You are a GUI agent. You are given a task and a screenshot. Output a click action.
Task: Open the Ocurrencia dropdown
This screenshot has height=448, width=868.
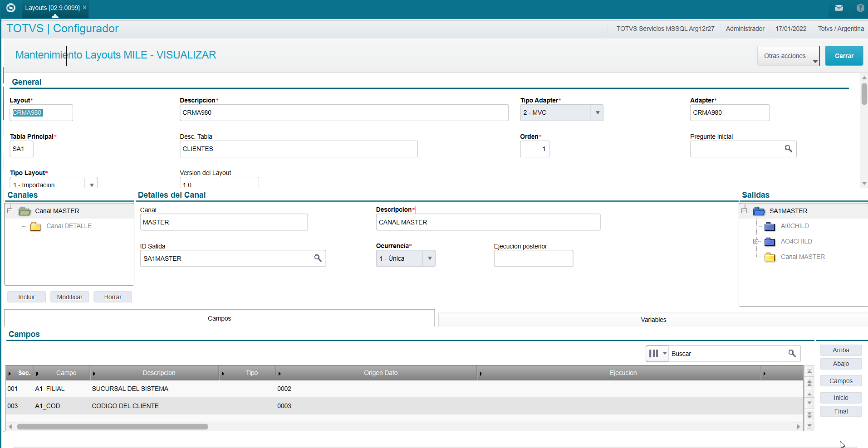click(429, 258)
